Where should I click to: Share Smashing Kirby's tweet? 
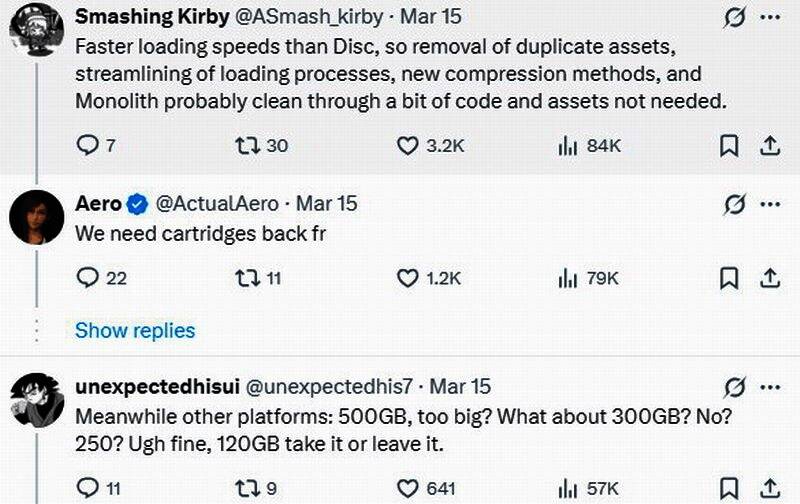(770, 146)
